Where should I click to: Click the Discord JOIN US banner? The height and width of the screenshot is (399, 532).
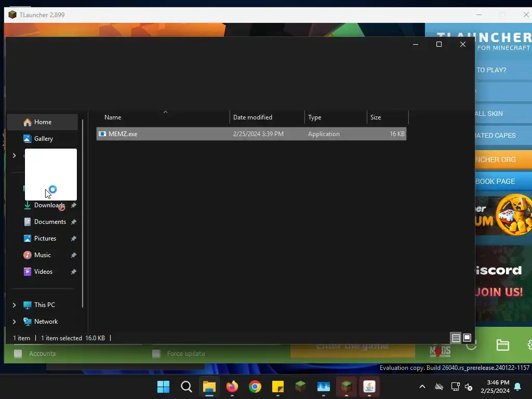click(x=503, y=283)
